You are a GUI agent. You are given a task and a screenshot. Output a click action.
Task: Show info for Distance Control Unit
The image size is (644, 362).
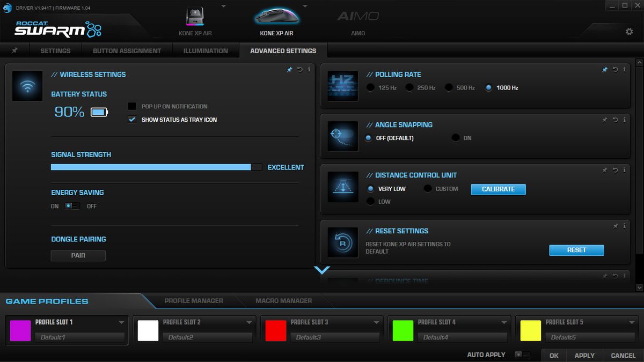coord(624,171)
